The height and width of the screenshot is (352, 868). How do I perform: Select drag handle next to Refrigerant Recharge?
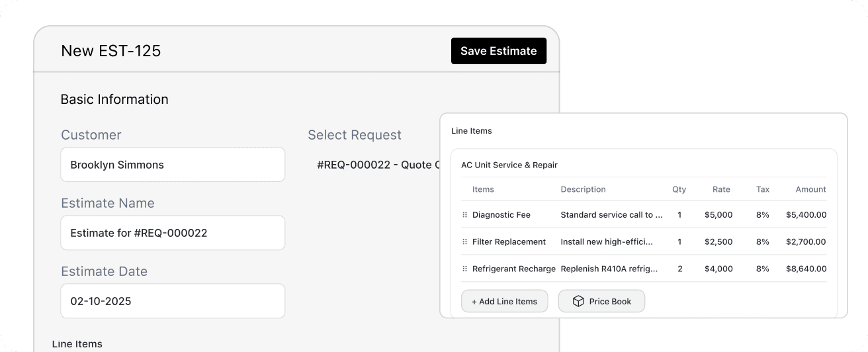[x=464, y=269]
